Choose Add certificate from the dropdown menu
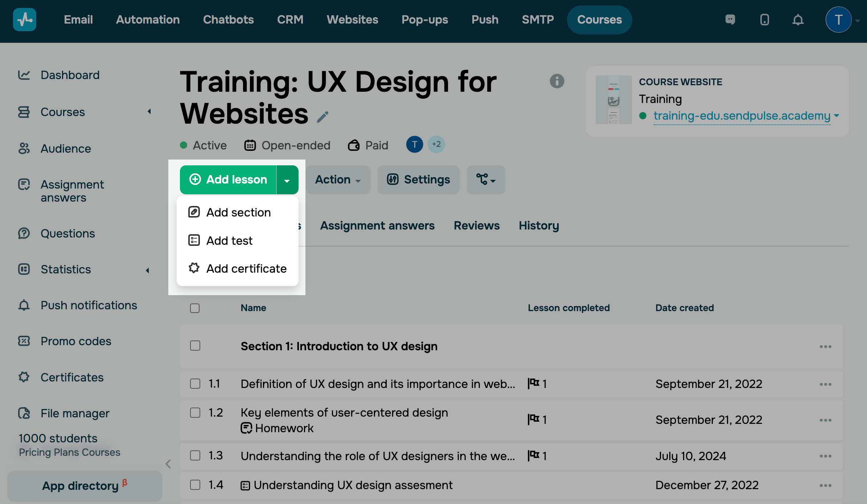Image resolution: width=867 pixels, height=504 pixels. (246, 269)
